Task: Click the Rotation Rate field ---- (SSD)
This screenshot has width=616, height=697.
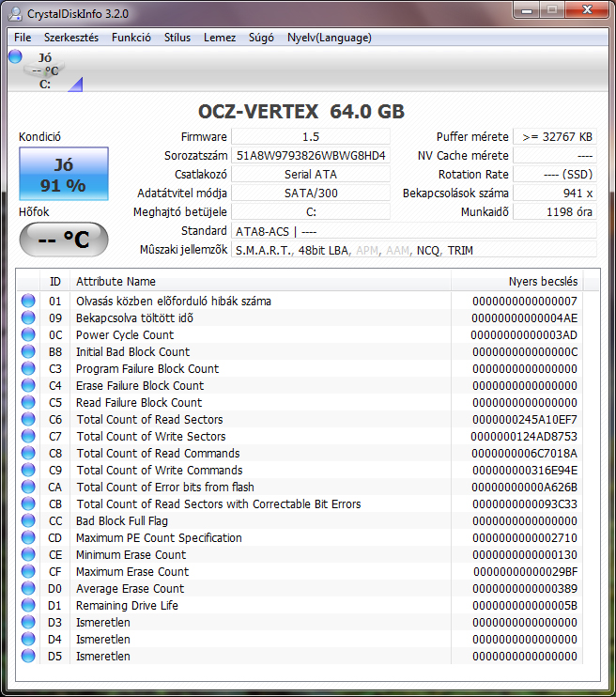Action: (x=555, y=175)
